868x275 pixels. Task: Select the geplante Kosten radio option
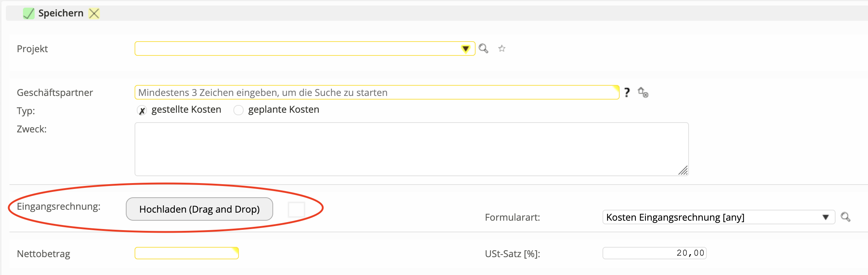[239, 110]
